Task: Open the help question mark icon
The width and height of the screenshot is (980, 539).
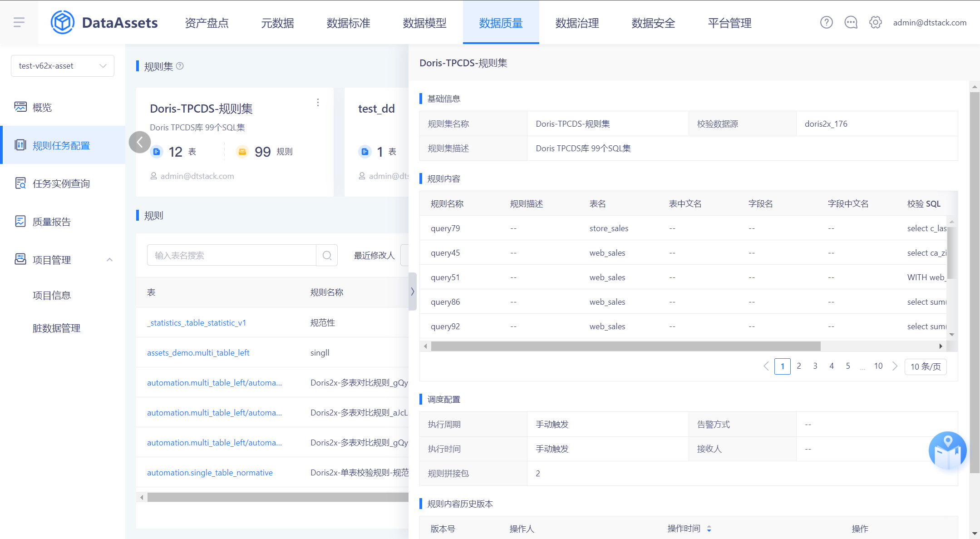Action: [826, 22]
